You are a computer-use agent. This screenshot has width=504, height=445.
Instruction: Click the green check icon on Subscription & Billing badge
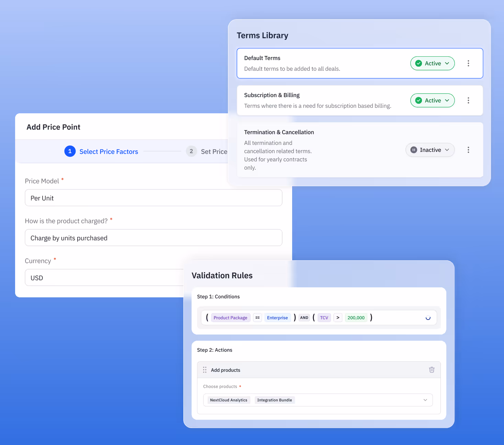click(x=419, y=100)
